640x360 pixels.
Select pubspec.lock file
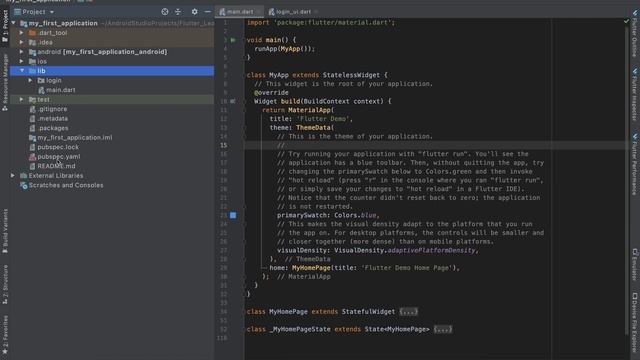58,147
